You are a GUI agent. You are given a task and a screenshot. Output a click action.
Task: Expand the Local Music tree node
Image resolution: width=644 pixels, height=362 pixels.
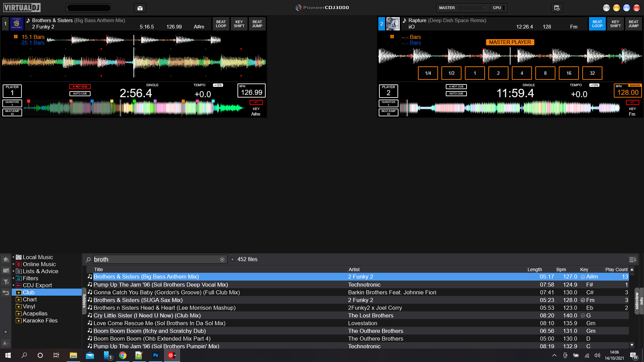pyautogui.click(x=13, y=257)
